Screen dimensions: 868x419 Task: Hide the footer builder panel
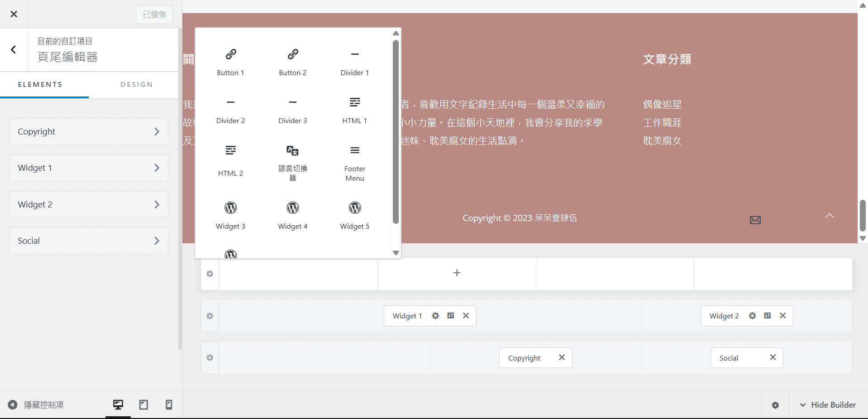tap(828, 405)
